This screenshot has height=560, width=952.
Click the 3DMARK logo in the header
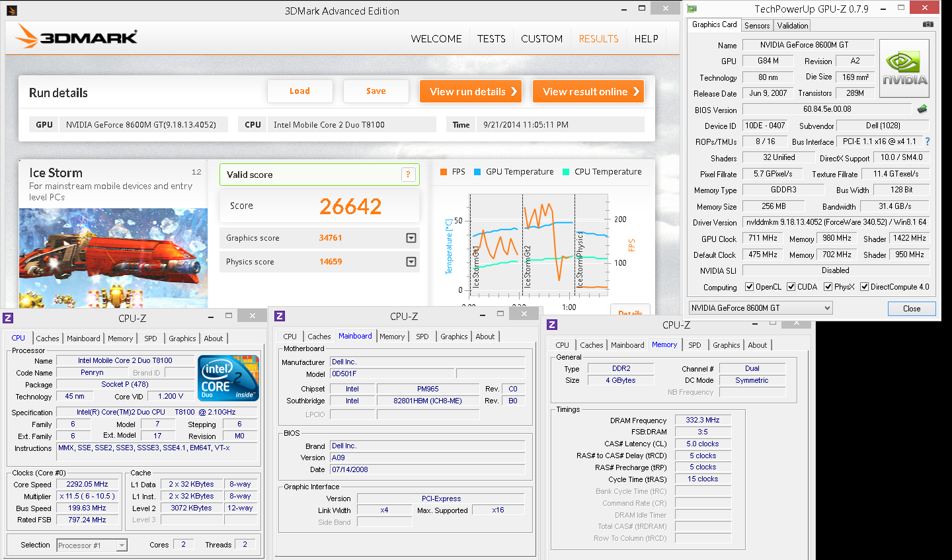click(x=77, y=36)
